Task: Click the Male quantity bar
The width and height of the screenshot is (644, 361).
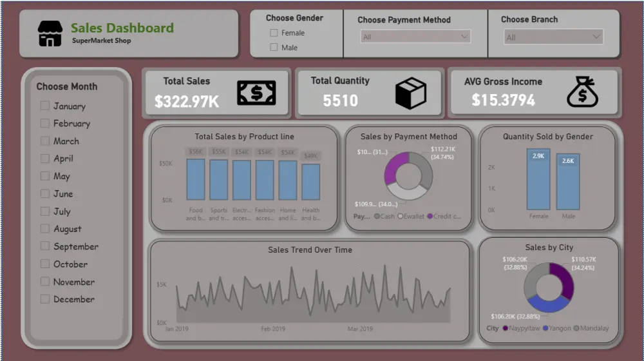Action: [x=568, y=182]
